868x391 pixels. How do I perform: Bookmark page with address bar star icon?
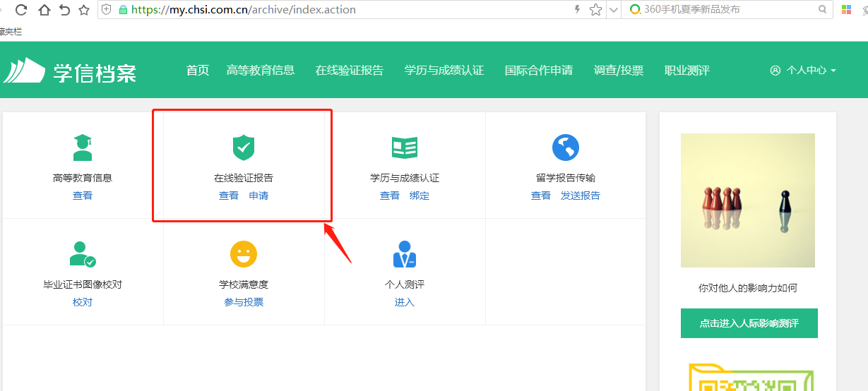[x=595, y=10]
